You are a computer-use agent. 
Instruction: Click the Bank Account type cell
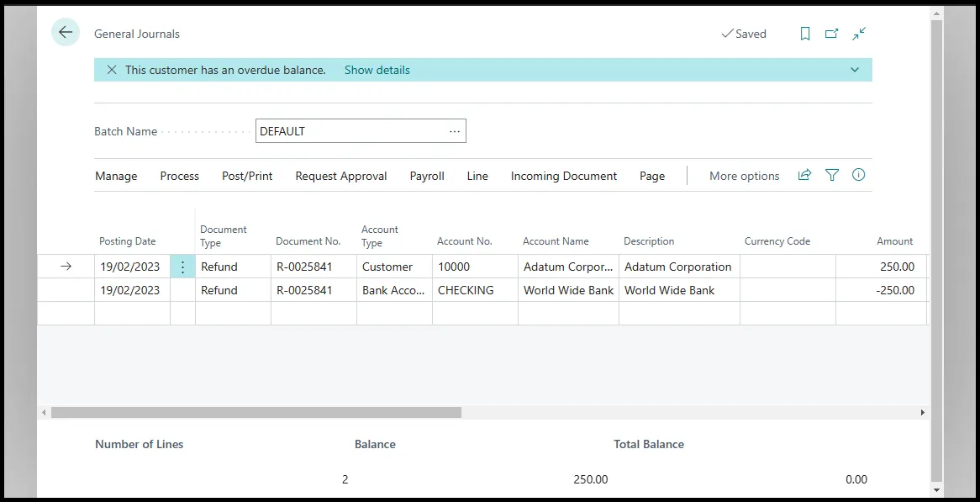coord(394,290)
